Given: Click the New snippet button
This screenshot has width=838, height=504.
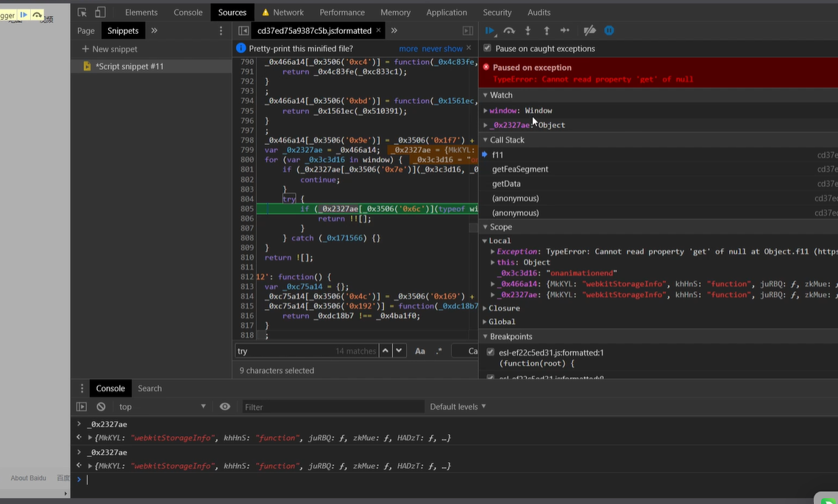Looking at the screenshot, I should coord(110,49).
